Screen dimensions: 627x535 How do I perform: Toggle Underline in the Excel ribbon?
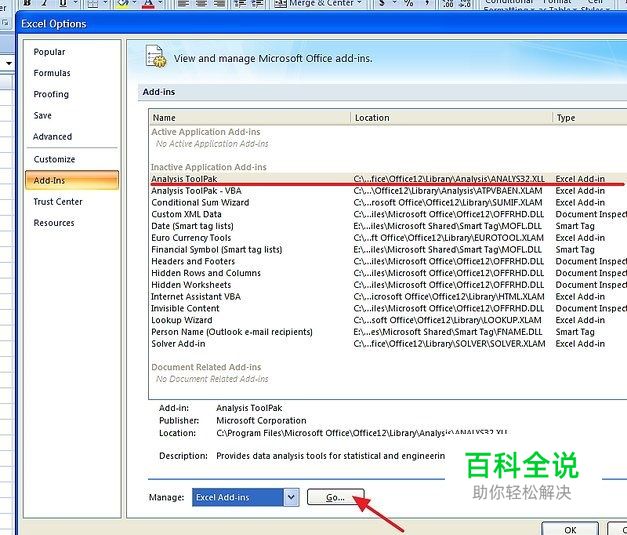[63, 3]
